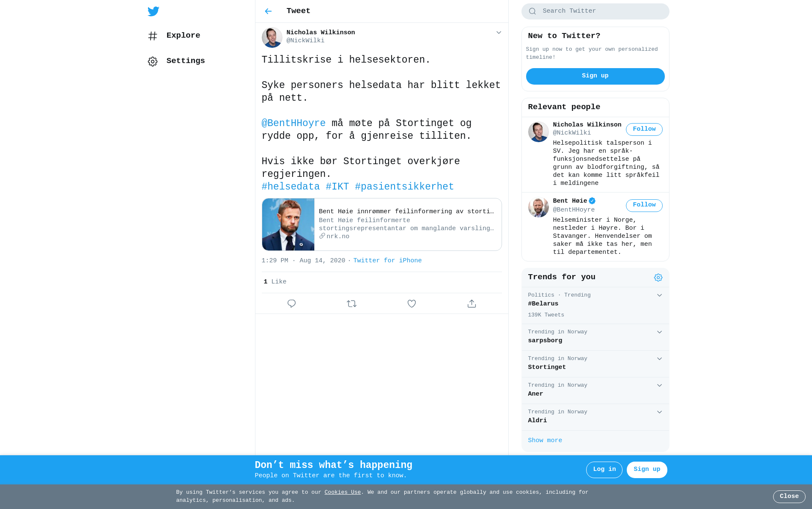This screenshot has height=509, width=812.
Task: Focus the Search Twitter field
Action: coord(595,11)
